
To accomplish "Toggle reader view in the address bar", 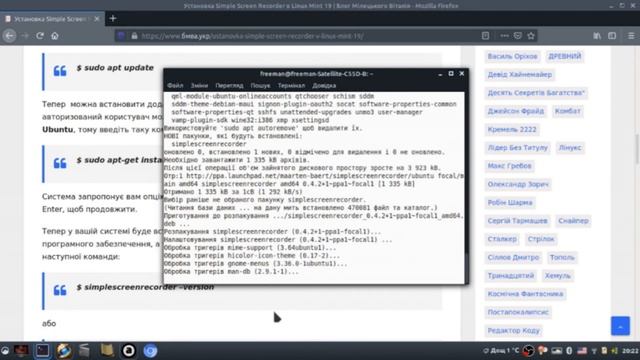I will click(x=485, y=36).
